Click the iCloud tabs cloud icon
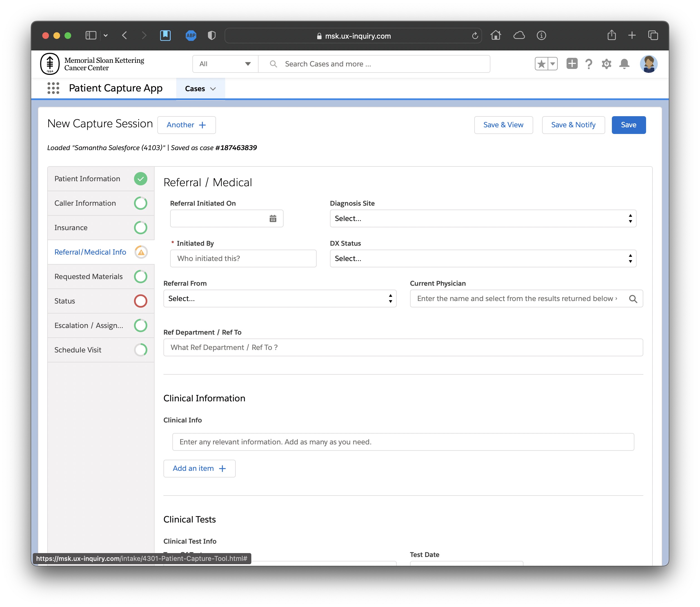This screenshot has width=700, height=607. click(x=519, y=35)
